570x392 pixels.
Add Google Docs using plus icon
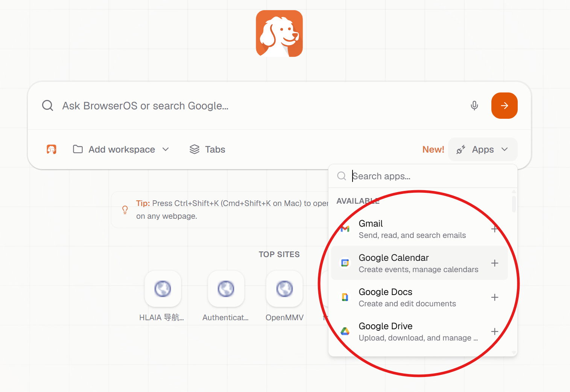[494, 297]
